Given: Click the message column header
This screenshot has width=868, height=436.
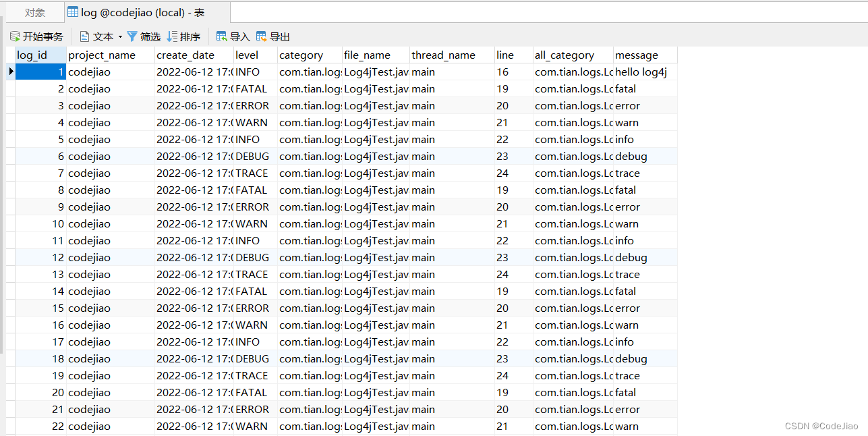Looking at the screenshot, I should pos(645,55).
